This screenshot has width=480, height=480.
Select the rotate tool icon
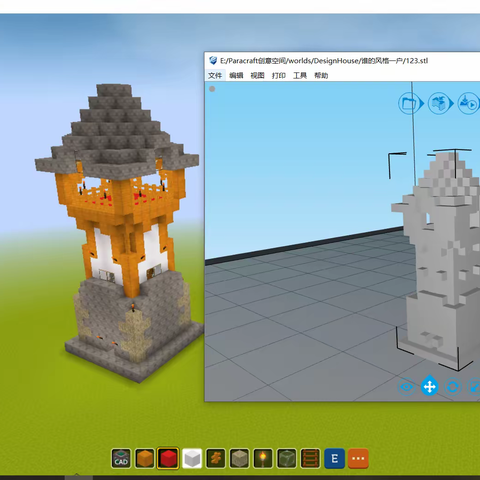(x=453, y=387)
